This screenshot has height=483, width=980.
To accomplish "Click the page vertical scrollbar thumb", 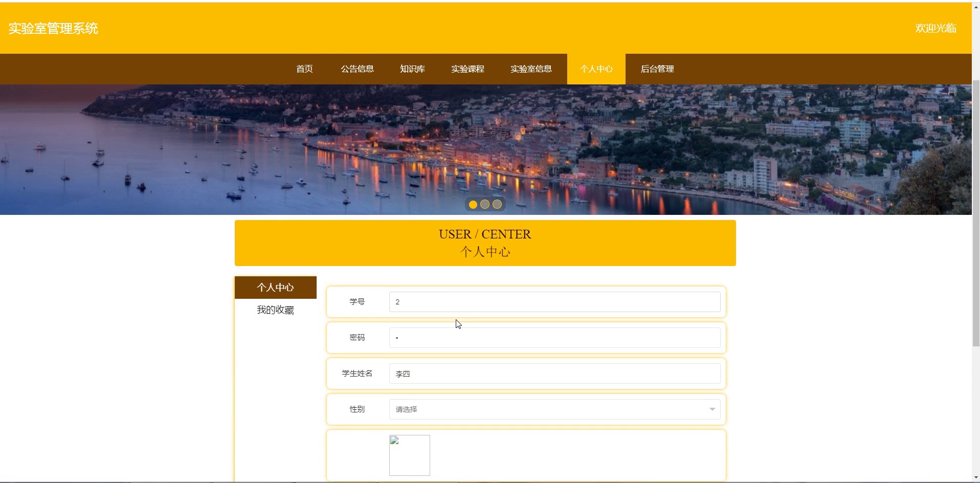I will pos(976,213).
